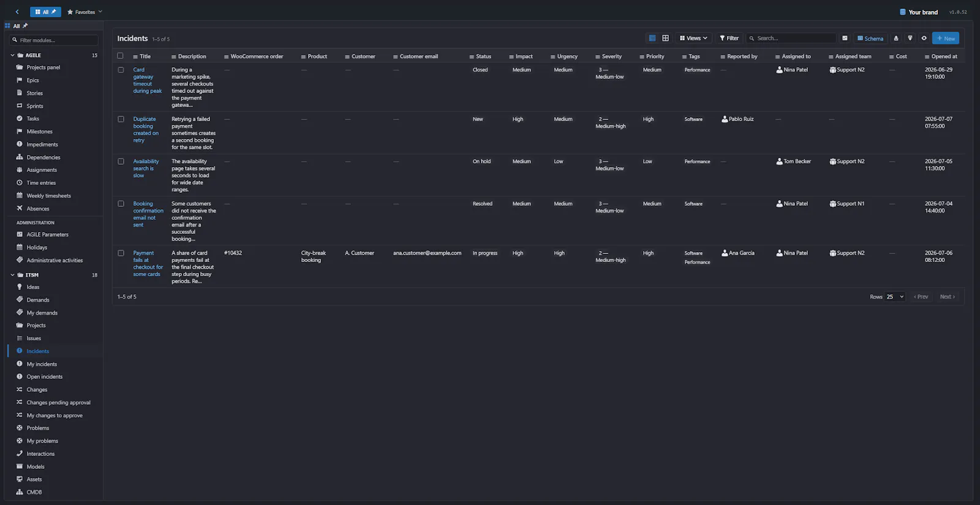
Task: Open Holidays under Administration
Action: 37,248
